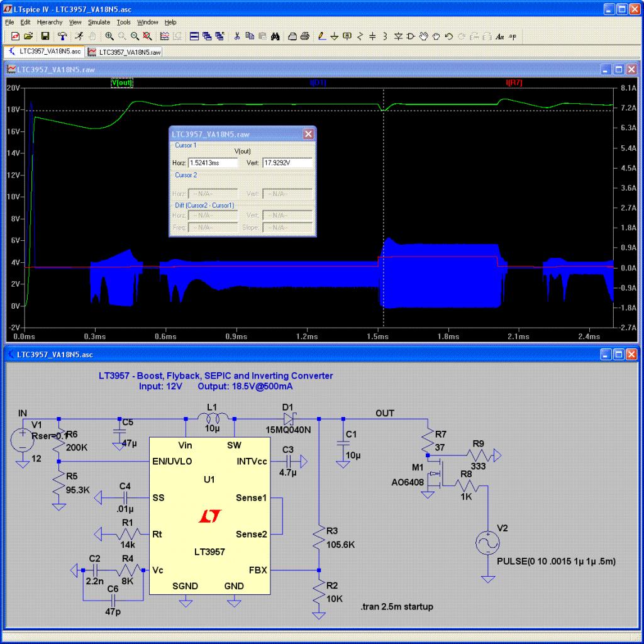Open the File menu
644x644 pixels.
9,22
